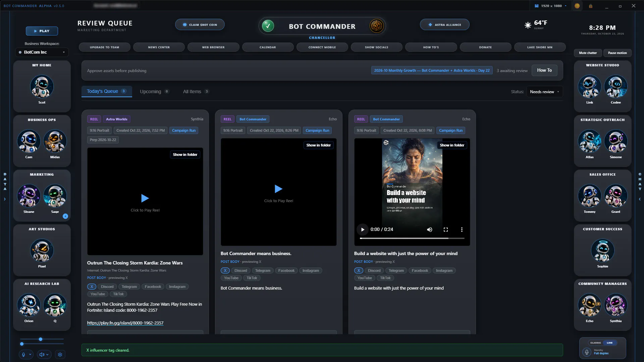Click the How To button
This screenshot has height=362, width=644.
[544, 70]
